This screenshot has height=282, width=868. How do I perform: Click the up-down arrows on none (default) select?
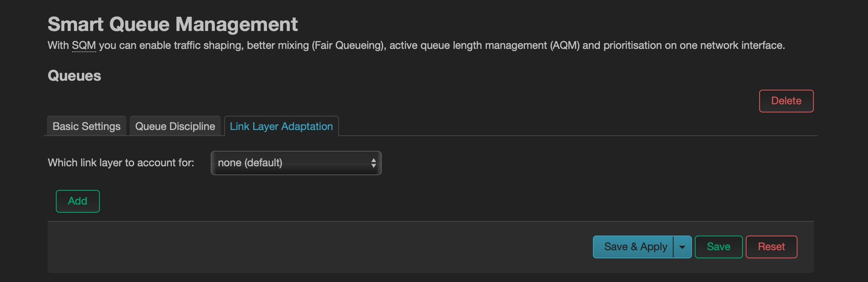point(373,163)
